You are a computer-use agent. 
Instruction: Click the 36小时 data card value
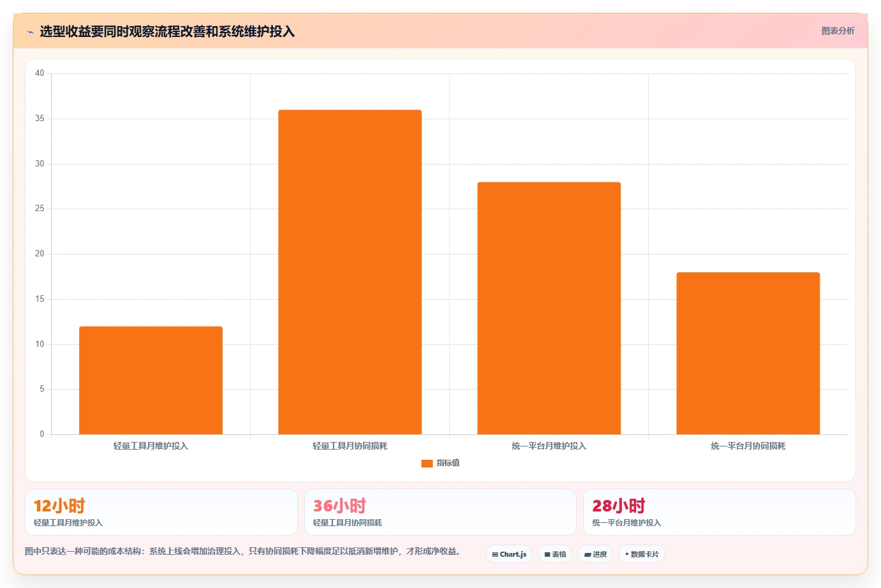pyautogui.click(x=339, y=506)
